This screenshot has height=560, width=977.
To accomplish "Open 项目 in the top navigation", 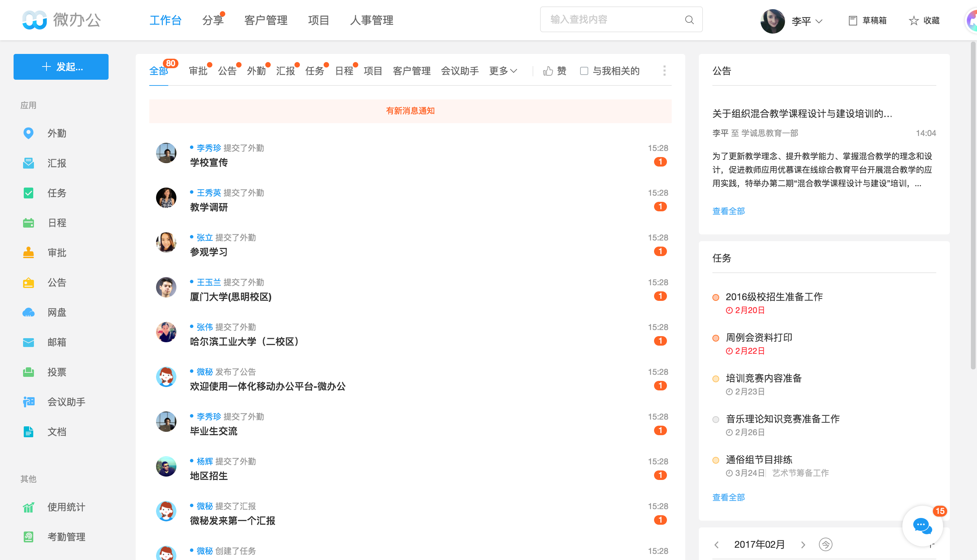I will pos(319,20).
